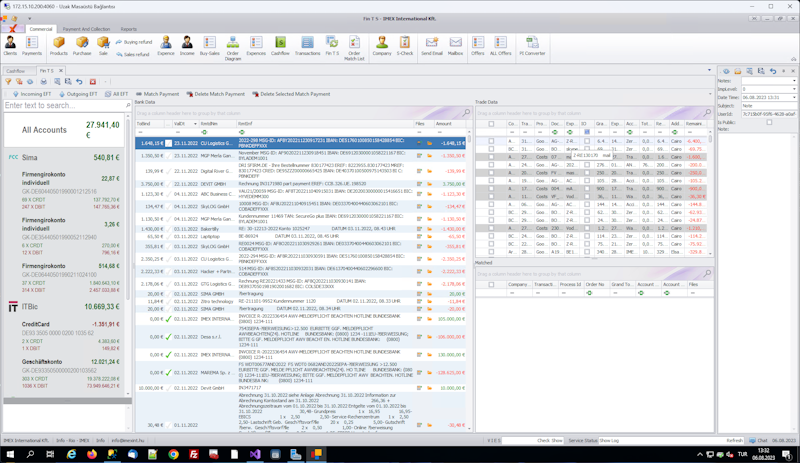The image size is (800, 463).
Task: Click the Send Email icon
Action: coord(432,45)
